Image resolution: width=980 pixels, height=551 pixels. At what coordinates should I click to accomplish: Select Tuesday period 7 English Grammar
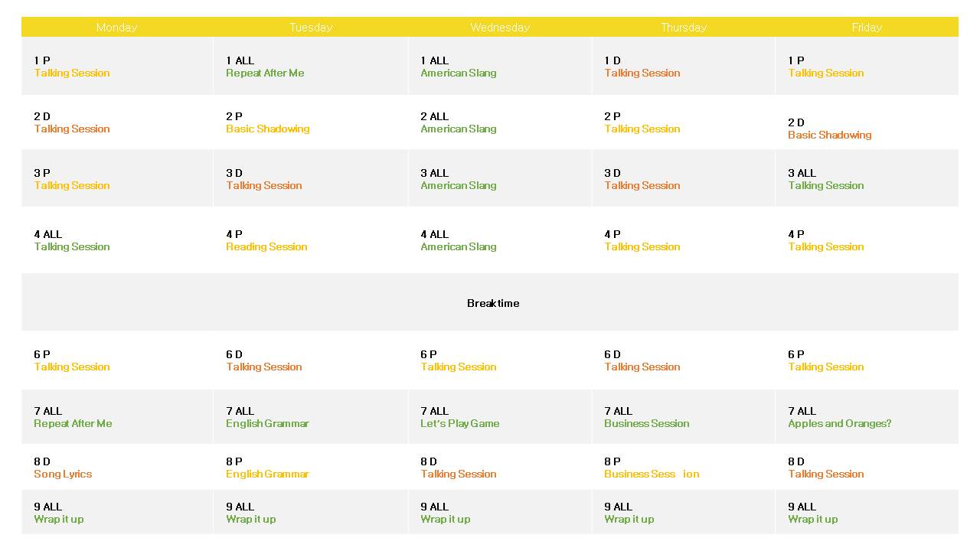(x=266, y=423)
